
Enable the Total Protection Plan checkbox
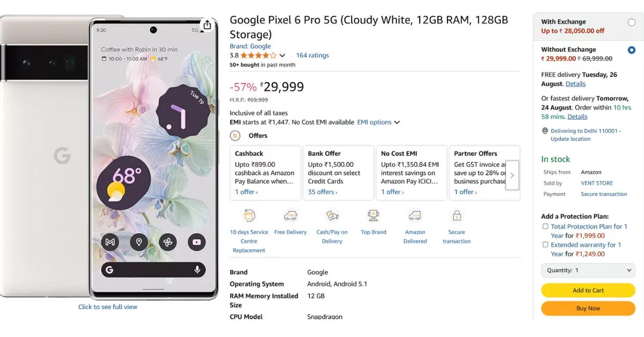(x=545, y=226)
